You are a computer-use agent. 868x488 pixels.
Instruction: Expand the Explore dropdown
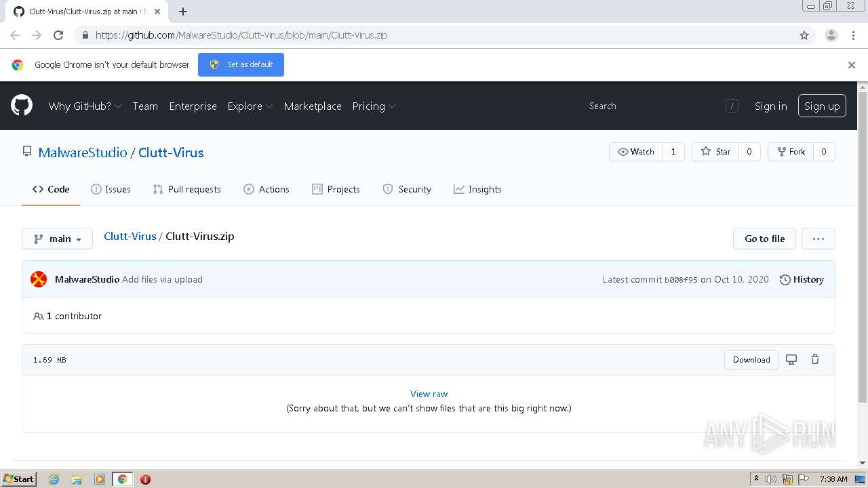tap(250, 106)
